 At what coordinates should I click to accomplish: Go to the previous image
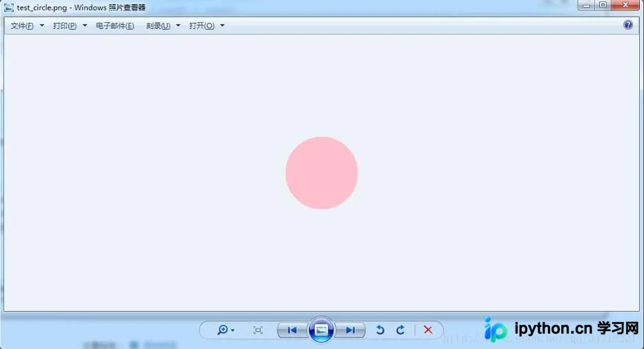(x=293, y=330)
